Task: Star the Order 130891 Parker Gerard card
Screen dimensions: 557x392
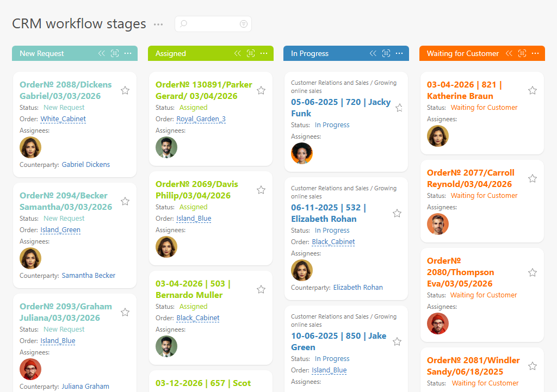Action: click(x=261, y=91)
